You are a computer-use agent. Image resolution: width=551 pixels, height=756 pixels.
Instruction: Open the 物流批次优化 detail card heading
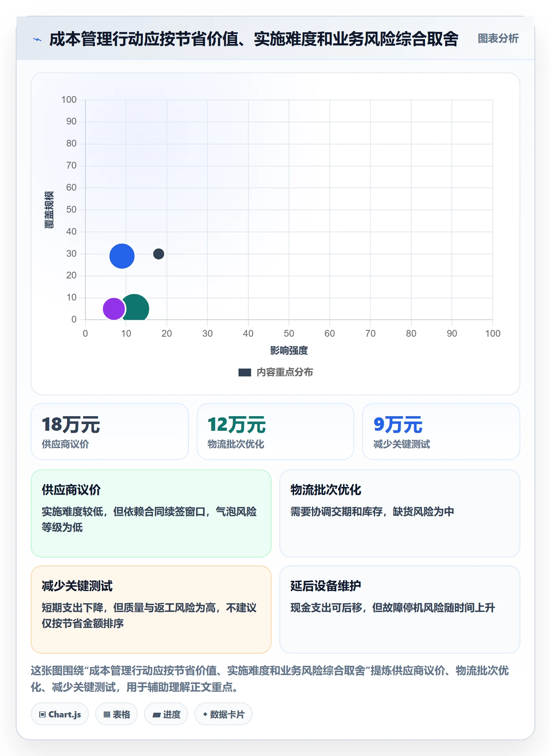tap(326, 490)
